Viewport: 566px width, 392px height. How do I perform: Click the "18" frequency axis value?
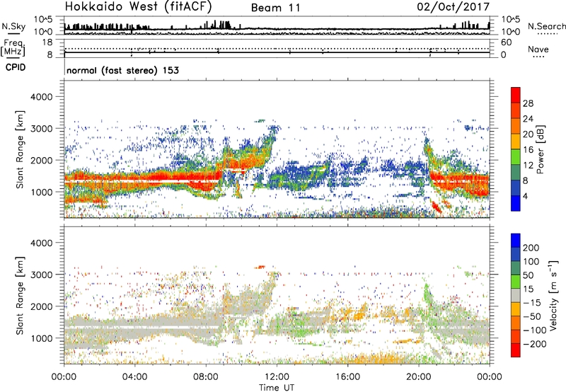(x=47, y=42)
